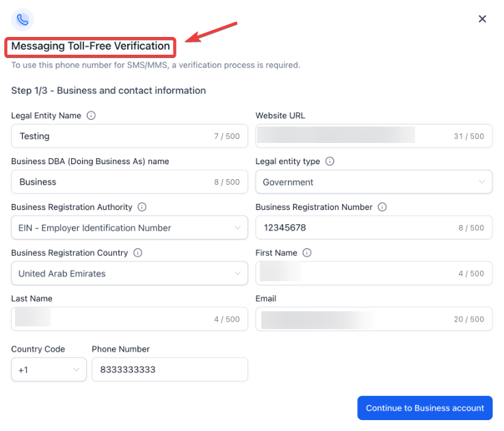The width and height of the screenshot is (504, 431).
Task: Expand the Country Code +1 dropdown
Action: 49,369
